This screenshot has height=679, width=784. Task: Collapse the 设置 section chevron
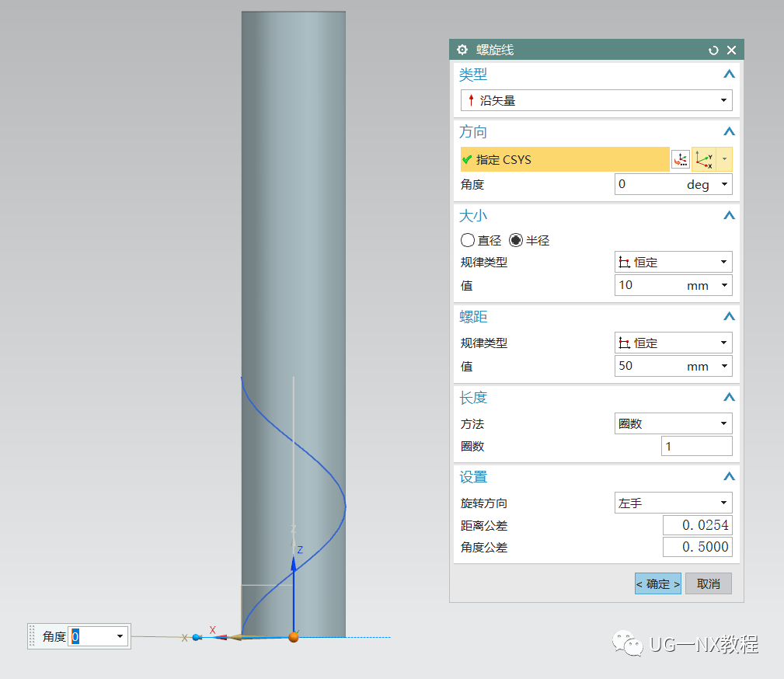[x=728, y=476]
